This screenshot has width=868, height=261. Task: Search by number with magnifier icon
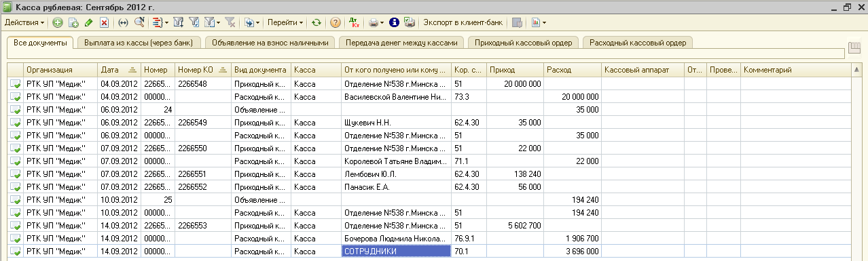point(139,22)
